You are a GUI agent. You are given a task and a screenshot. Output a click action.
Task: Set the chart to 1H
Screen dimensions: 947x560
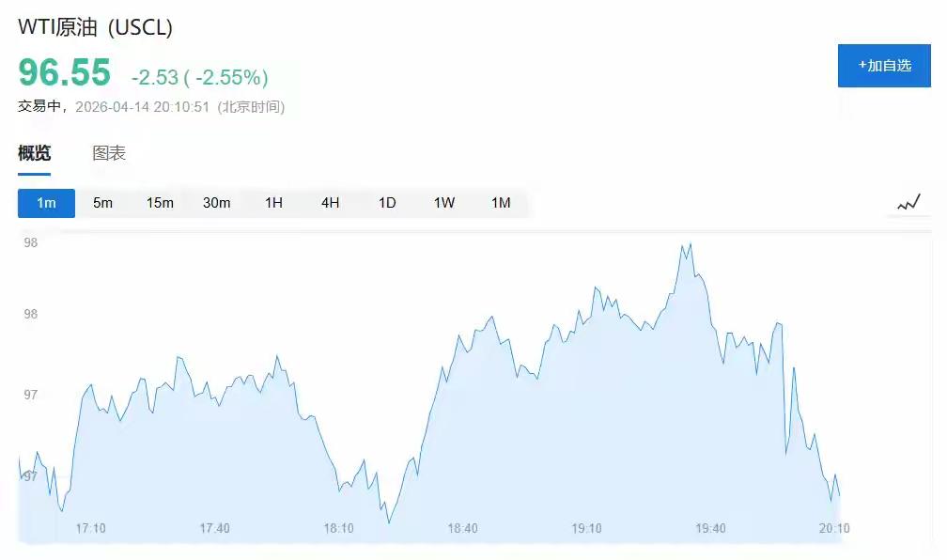pyautogui.click(x=273, y=203)
